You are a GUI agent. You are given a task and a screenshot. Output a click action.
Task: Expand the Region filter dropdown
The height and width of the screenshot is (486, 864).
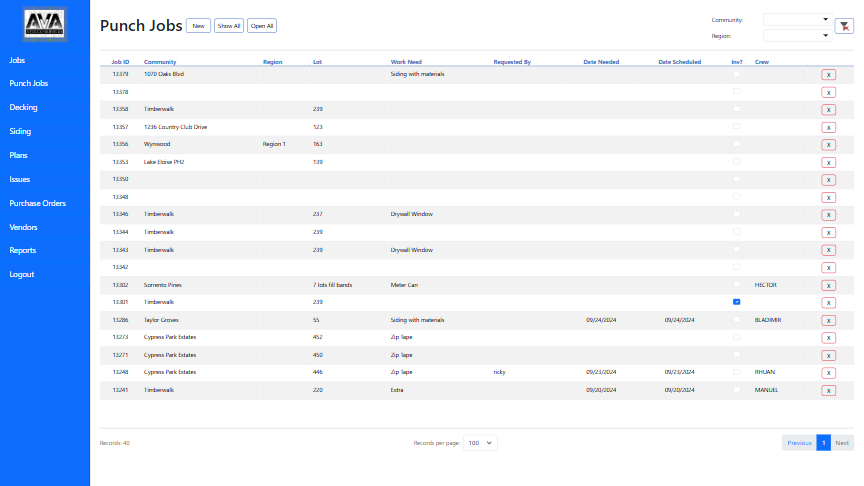tap(797, 35)
